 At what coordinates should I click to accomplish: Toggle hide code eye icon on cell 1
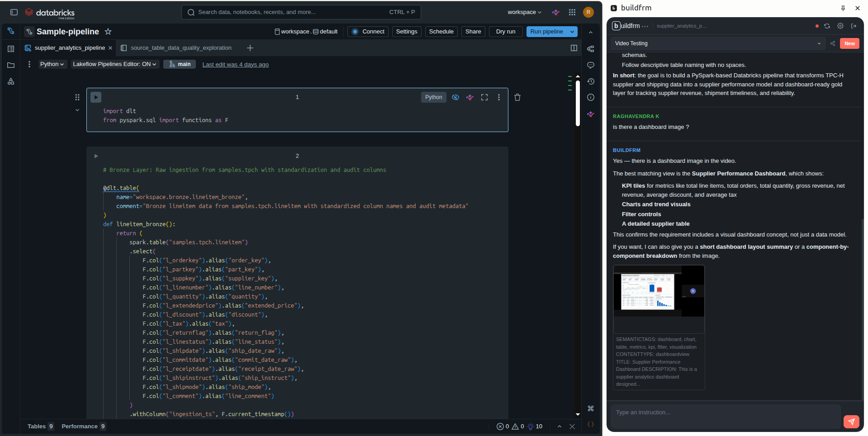click(455, 97)
